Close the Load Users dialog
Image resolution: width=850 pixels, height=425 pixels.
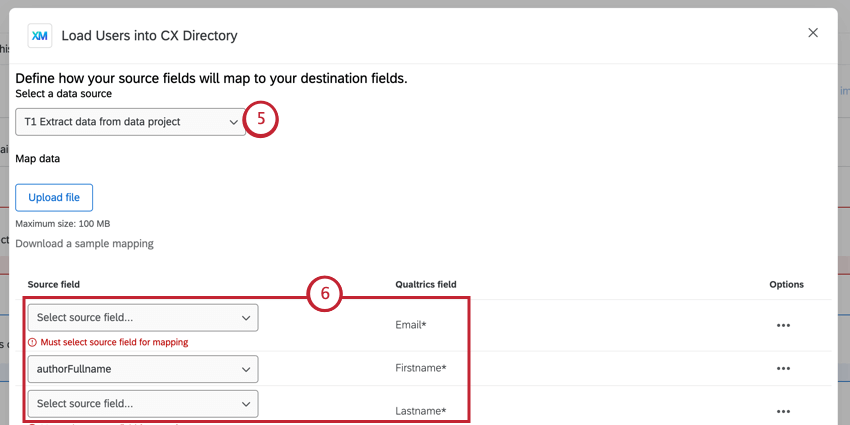(x=813, y=33)
